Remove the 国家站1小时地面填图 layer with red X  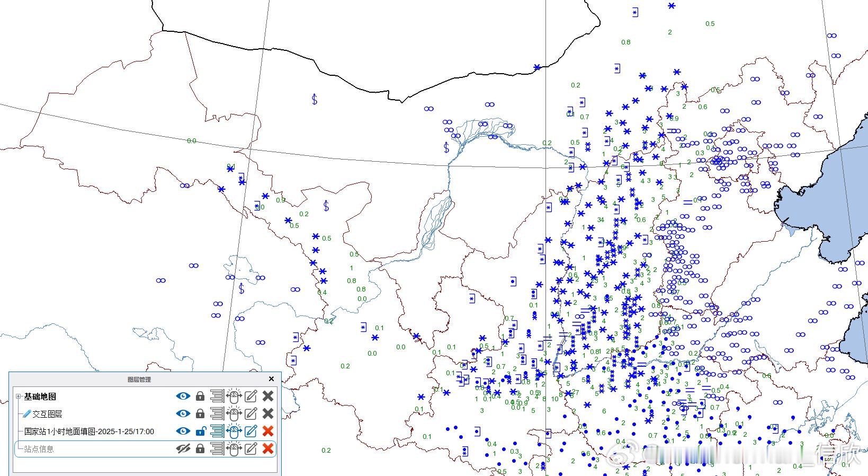268,431
